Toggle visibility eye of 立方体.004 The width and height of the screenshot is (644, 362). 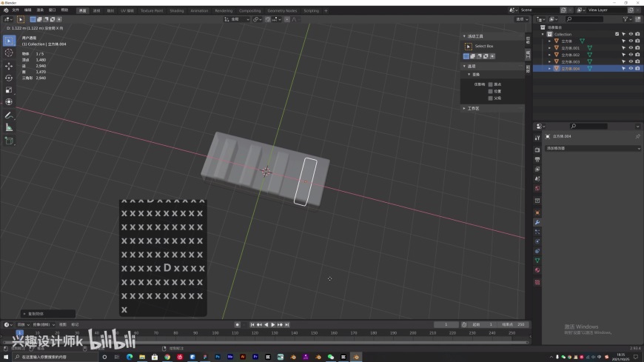(631, 69)
